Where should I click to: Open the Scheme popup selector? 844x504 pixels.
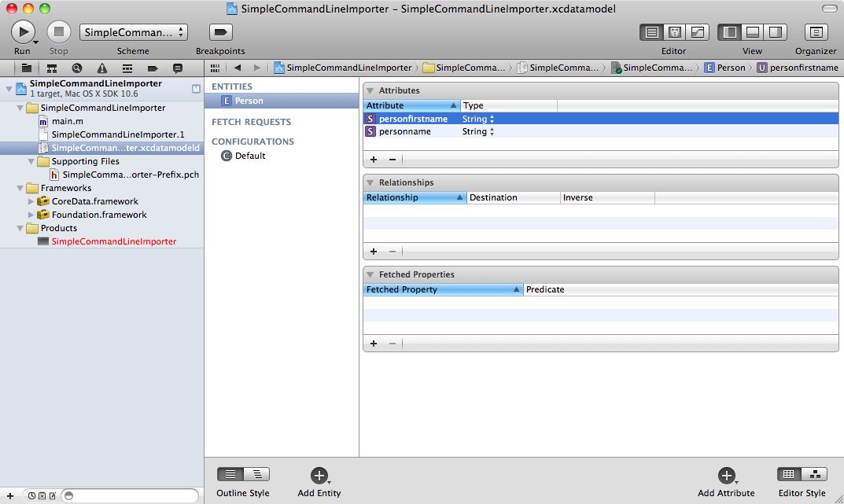[134, 32]
